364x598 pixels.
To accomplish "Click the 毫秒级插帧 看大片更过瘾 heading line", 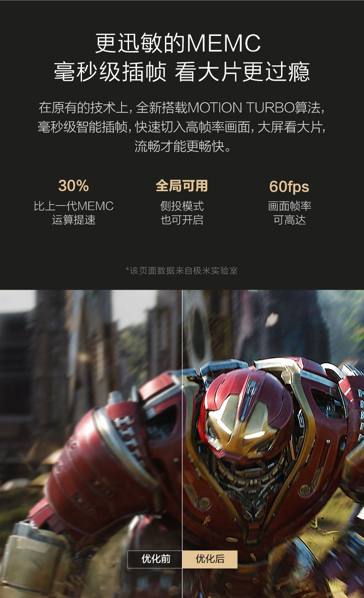I will click(182, 72).
